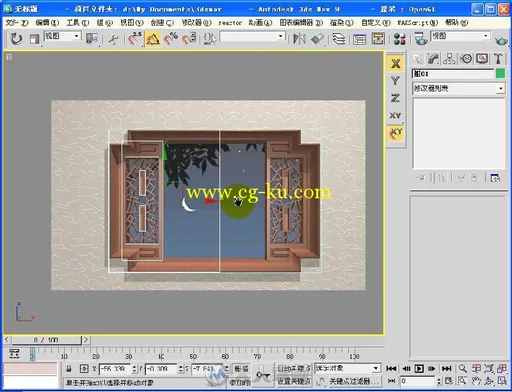Viewport: 512px width, 392px height.
Task: Activate the Select and Manipulate tool
Action: click(x=113, y=39)
